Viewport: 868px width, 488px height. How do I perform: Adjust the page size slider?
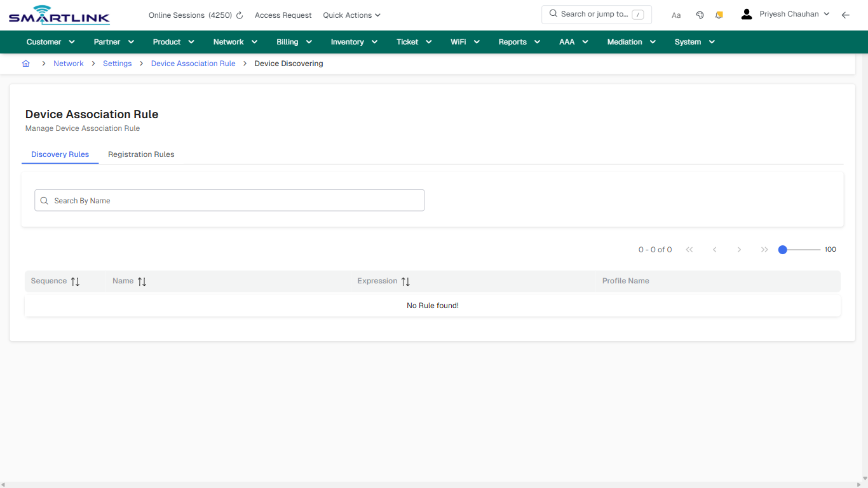[x=782, y=250]
